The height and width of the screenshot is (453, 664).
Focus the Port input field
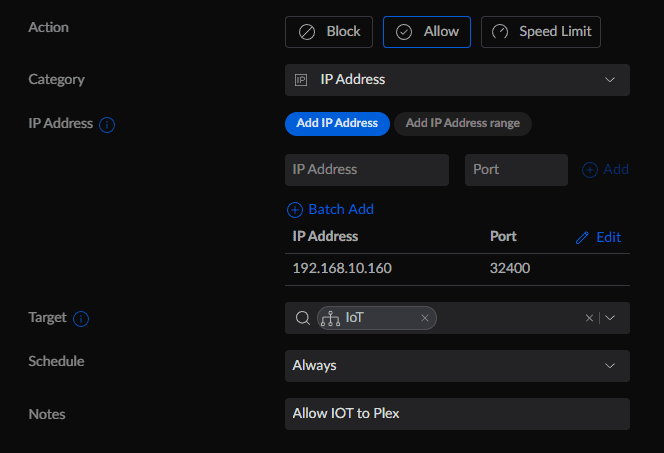tap(516, 170)
